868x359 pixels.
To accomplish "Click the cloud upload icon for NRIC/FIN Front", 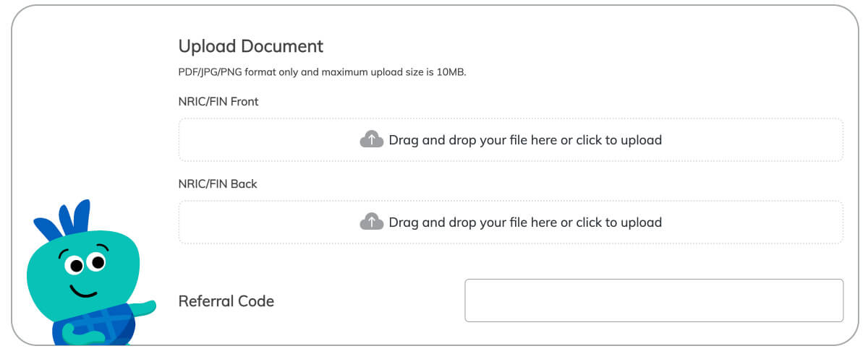I will pos(371,139).
